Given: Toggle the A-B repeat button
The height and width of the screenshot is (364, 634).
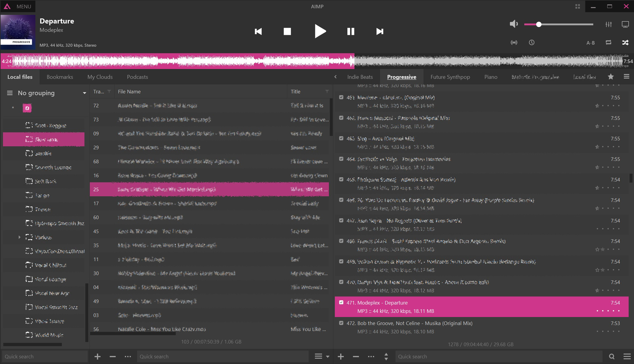Looking at the screenshot, I should 590,43.
